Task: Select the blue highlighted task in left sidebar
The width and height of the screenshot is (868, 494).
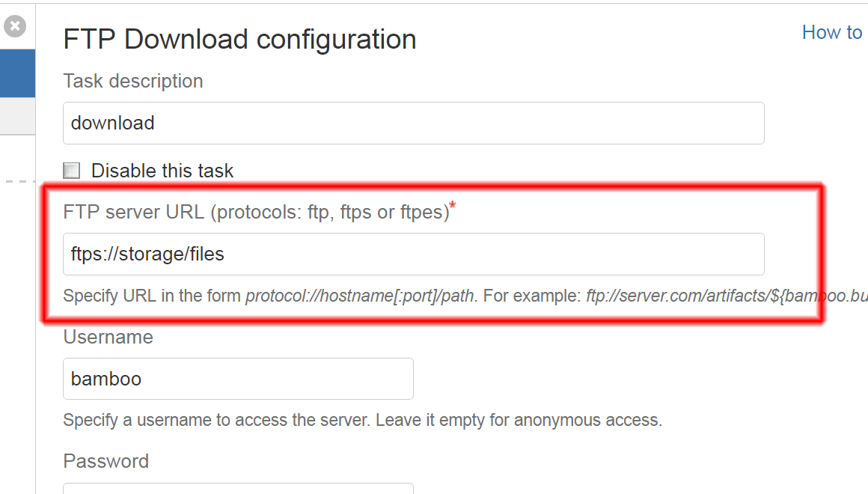Action: (x=18, y=73)
